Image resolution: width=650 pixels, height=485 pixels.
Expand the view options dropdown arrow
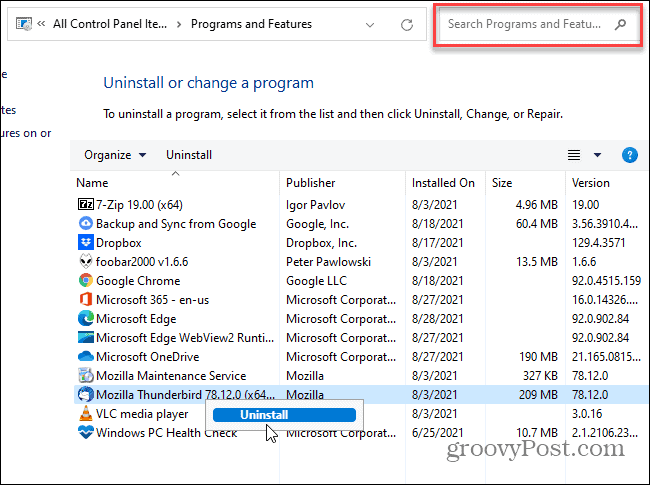(x=597, y=155)
